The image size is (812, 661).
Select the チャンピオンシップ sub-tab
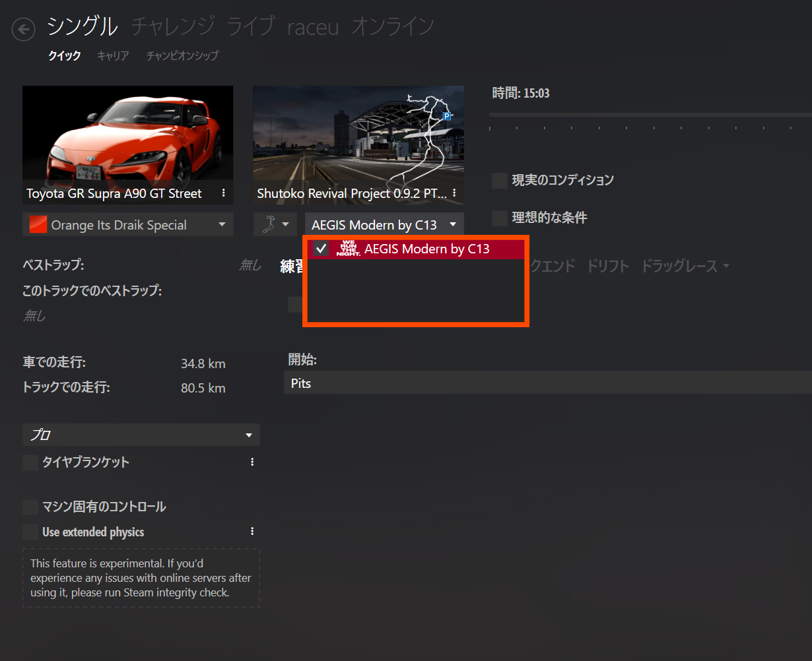point(182,56)
